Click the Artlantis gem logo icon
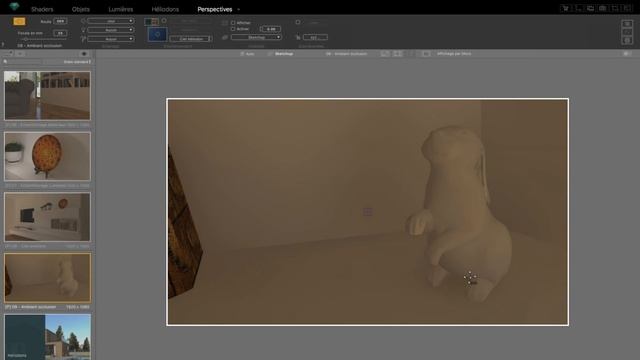 click(x=14, y=7)
